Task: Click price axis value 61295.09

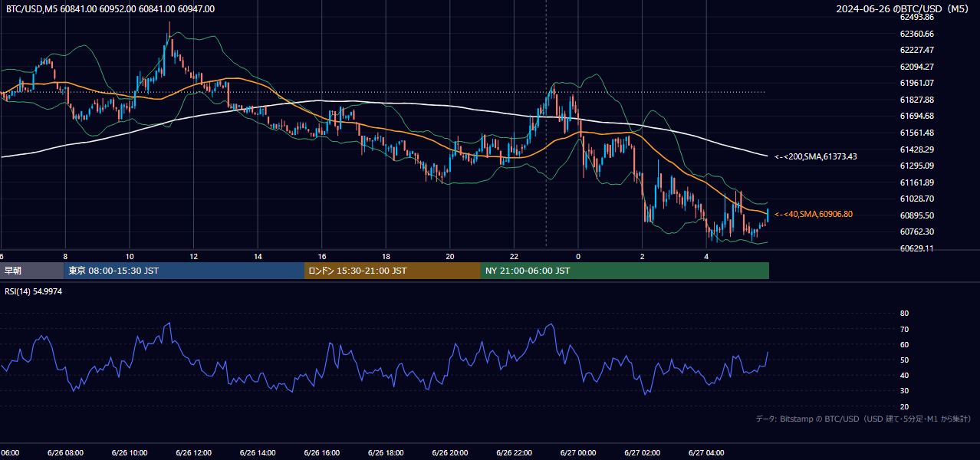Action: pyautogui.click(x=916, y=166)
